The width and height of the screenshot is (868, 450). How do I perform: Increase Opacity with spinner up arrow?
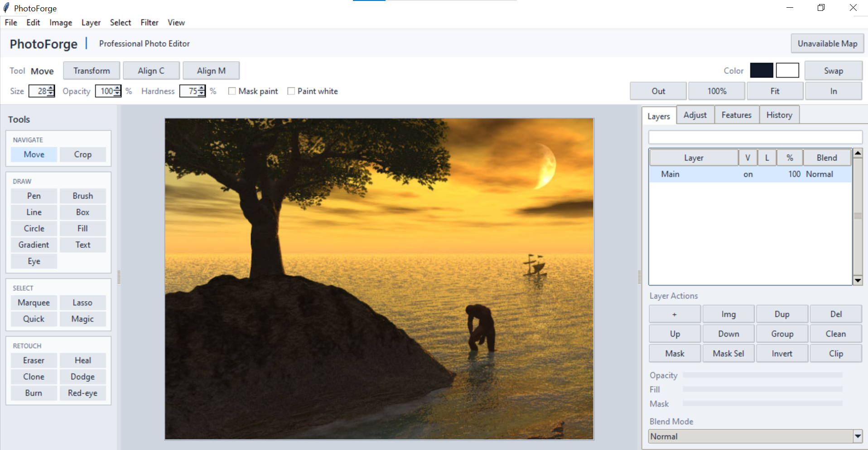(118, 88)
